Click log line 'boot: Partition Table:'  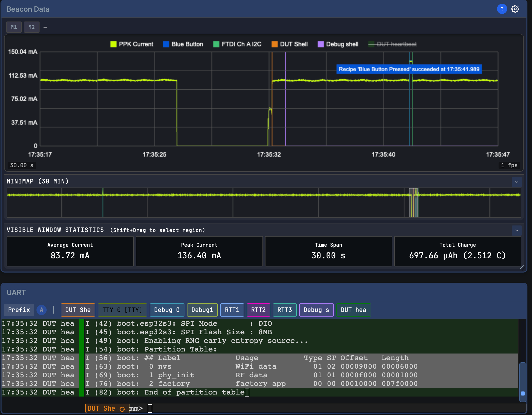[260, 349]
